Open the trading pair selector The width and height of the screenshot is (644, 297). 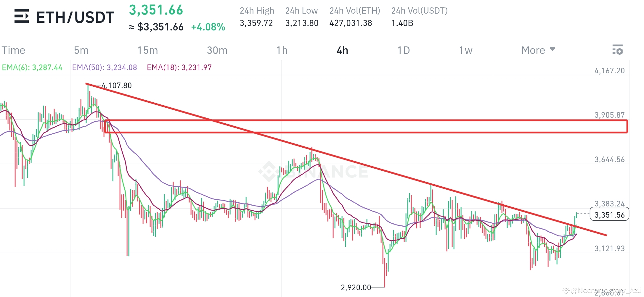click(75, 17)
